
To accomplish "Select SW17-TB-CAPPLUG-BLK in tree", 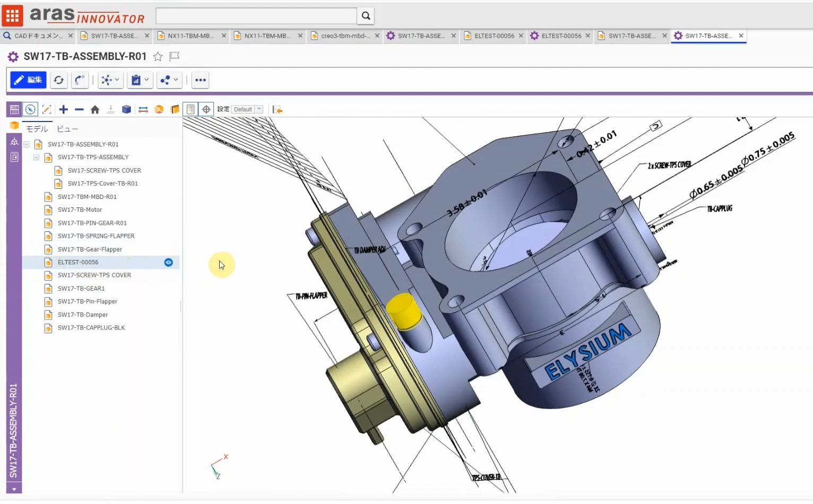I will (x=91, y=328).
